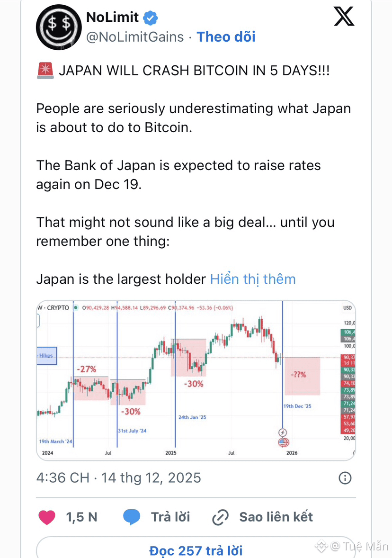Viewport: 392px width, 558px height.
Task: Click the copy link chain icon
Action: tap(220, 517)
